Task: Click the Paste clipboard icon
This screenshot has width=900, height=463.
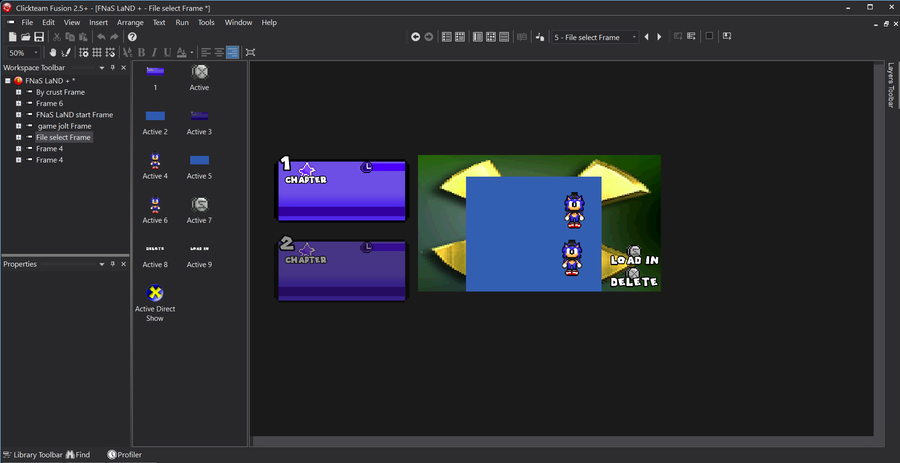Action: click(x=83, y=37)
